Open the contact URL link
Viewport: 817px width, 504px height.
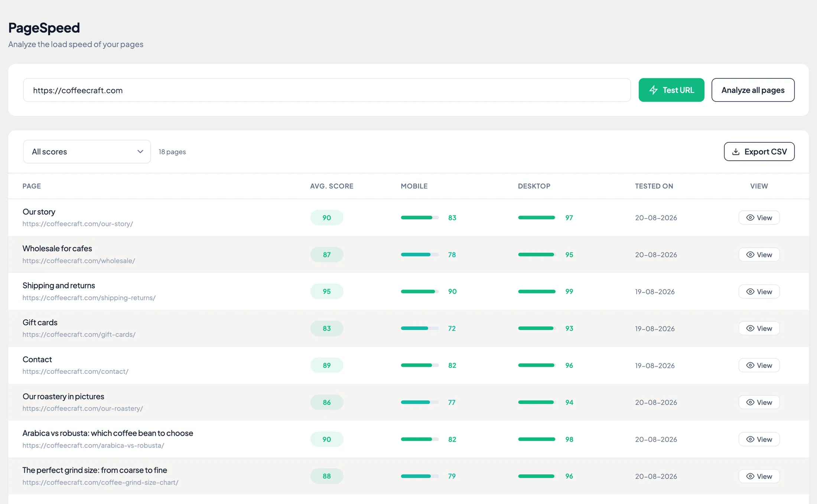tap(75, 372)
